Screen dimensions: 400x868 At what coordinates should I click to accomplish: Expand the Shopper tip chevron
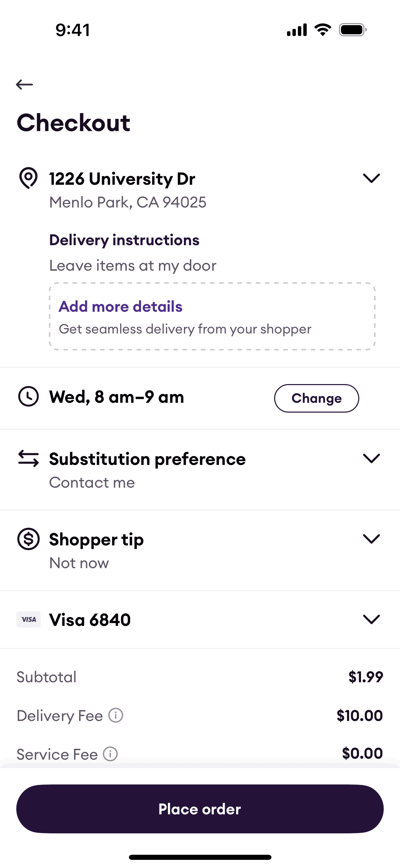coord(371,539)
